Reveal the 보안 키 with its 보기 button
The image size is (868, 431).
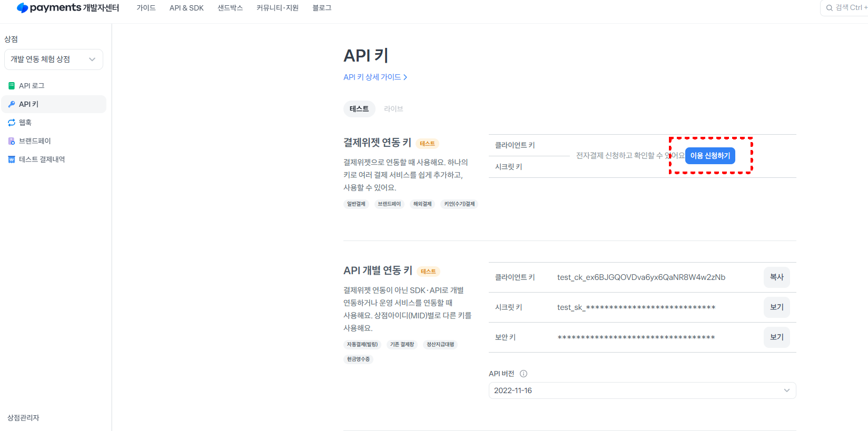tap(777, 337)
